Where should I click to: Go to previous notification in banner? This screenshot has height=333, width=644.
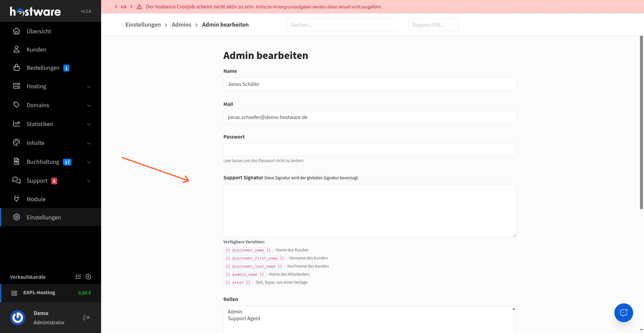[116, 7]
